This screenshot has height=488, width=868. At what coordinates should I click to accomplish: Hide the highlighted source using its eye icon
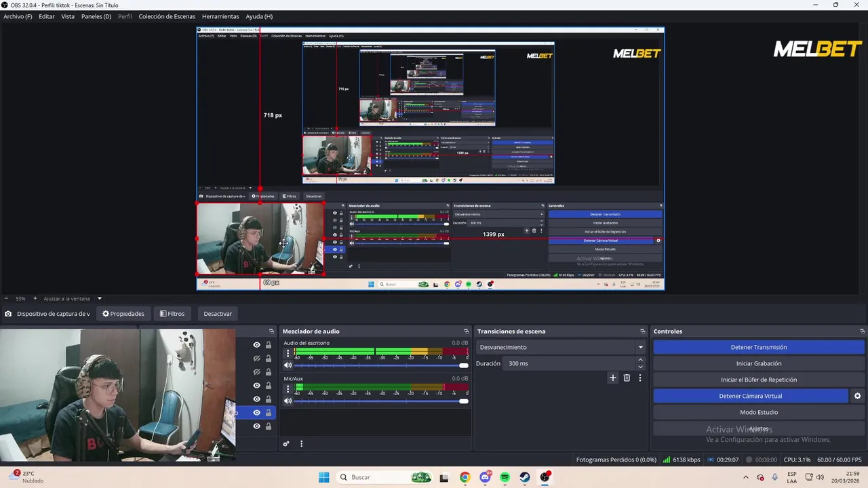(256, 413)
